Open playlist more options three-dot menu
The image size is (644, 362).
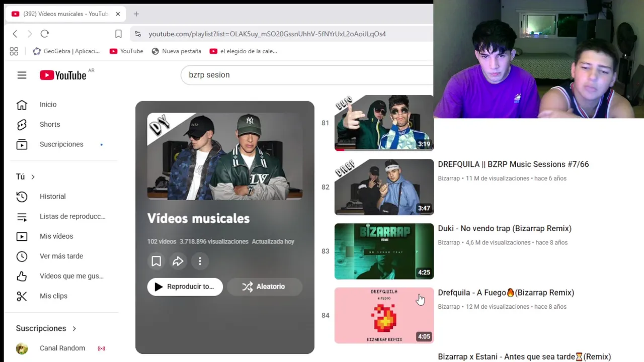[x=200, y=261]
